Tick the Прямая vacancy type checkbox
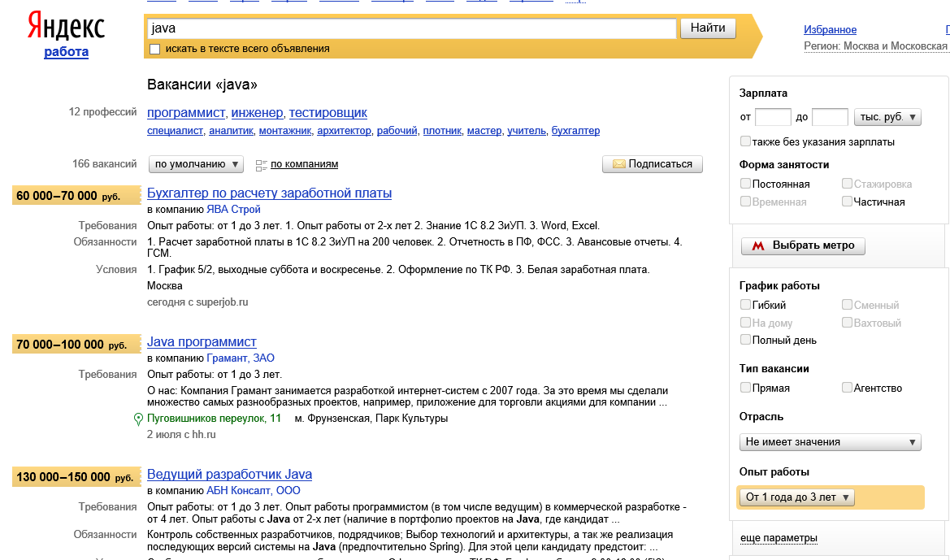 click(x=745, y=388)
